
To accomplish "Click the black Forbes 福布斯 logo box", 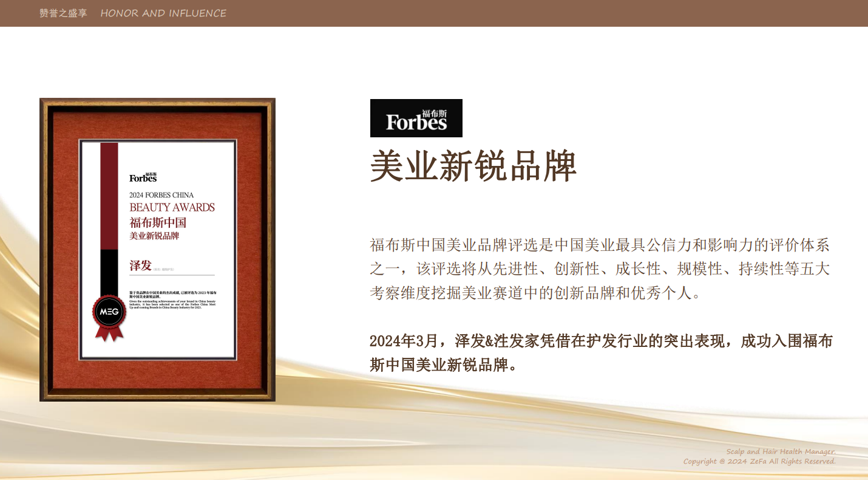I will [416, 118].
